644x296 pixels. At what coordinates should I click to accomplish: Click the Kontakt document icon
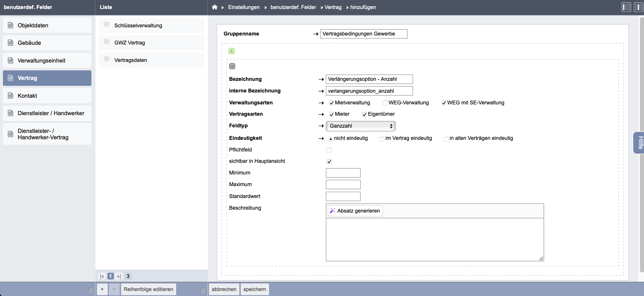point(10,96)
